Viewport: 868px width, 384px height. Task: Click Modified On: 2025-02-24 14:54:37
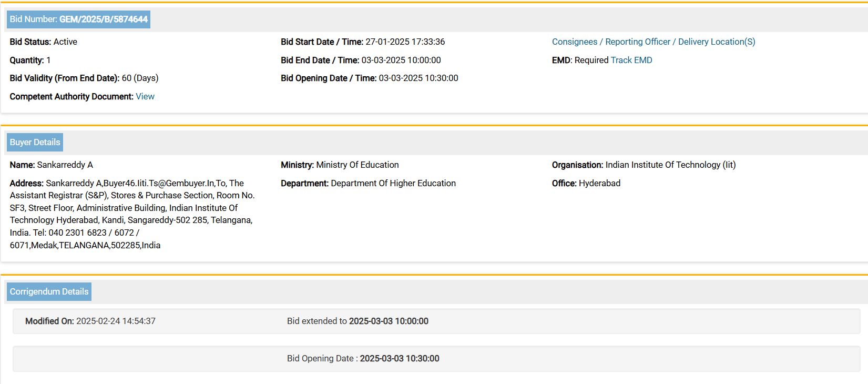click(90, 321)
